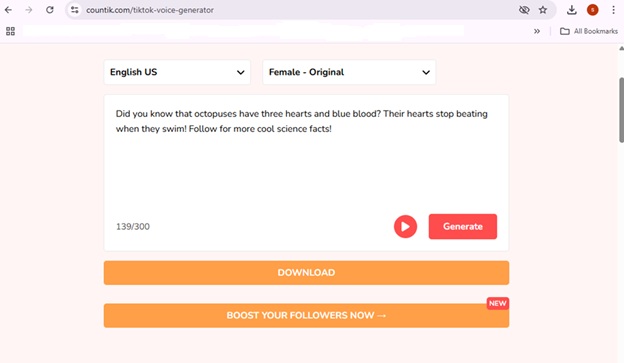The height and width of the screenshot is (363, 624).
Task: Click the red Generate button
Action: (463, 226)
